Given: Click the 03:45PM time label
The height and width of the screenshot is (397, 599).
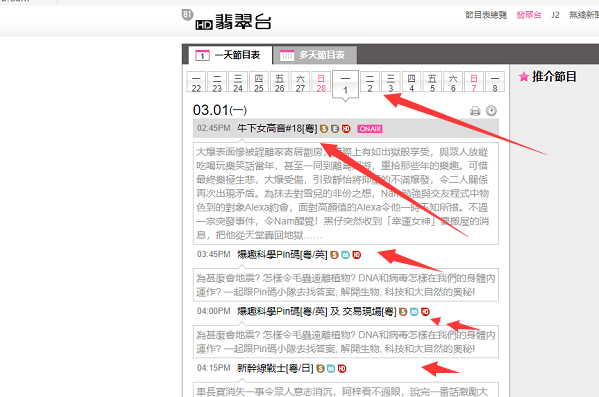Looking at the screenshot, I should pyautogui.click(x=214, y=254).
